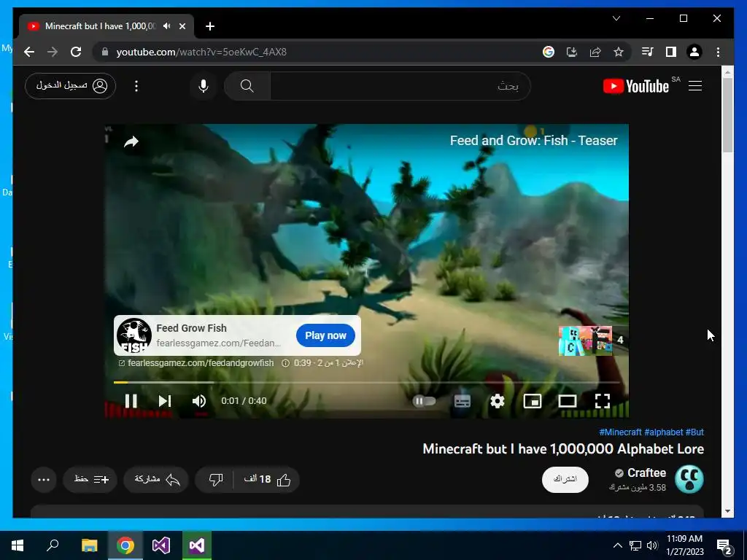The image size is (747, 560).
Task: Open Windows Start menu
Action: (x=18, y=545)
